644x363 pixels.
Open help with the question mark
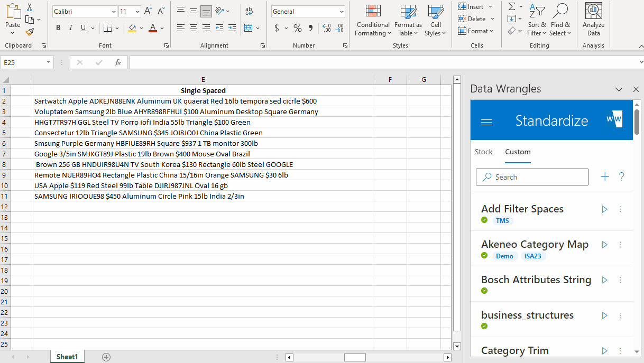click(x=621, y=176)
